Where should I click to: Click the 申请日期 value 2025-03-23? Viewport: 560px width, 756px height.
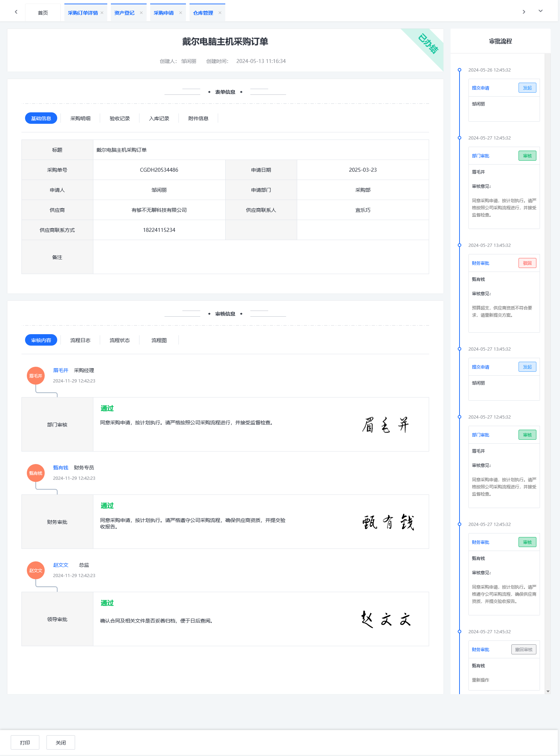[363, 170]
